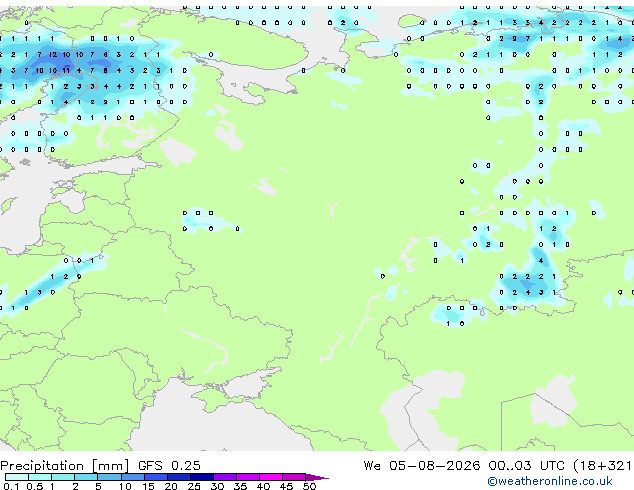The image size is (634, 490).
Task: Click the legend label '45'
Action: click(286, 486)
